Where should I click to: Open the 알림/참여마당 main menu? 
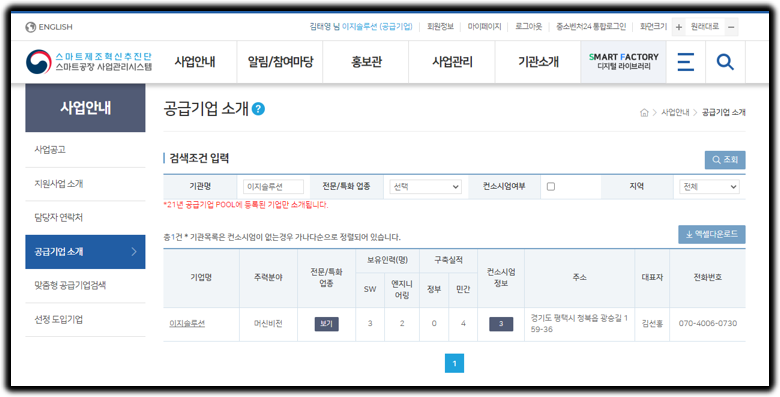pyautogui.click(x=281, y=62)
